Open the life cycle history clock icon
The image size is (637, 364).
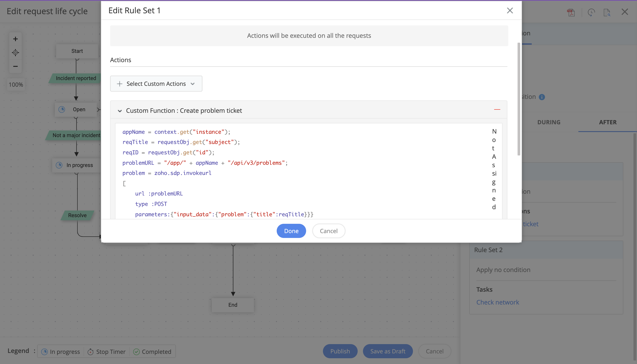pyautogui.click(x=591, y=12)
